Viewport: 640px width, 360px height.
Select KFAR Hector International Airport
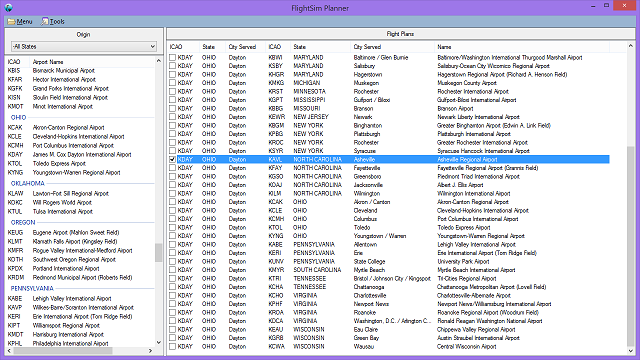pos(80,80)
